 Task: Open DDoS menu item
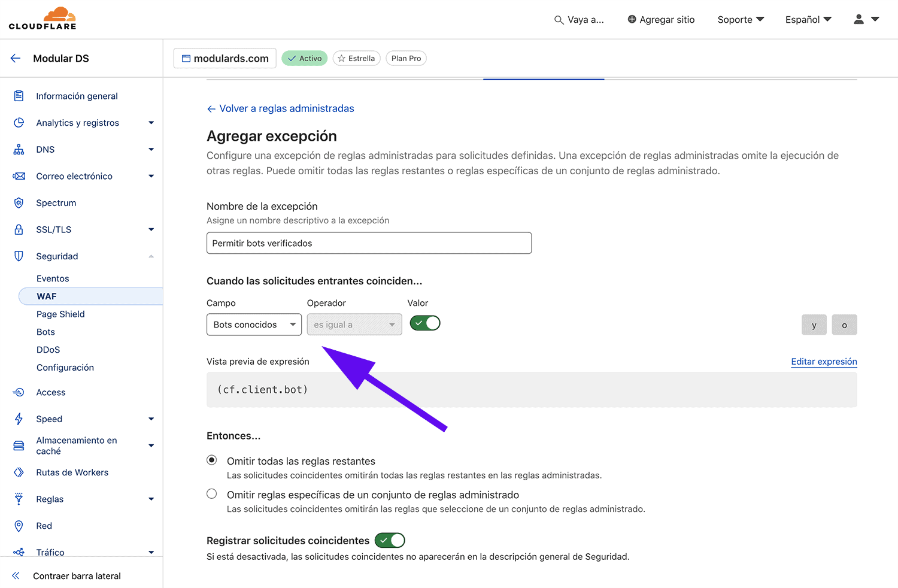pos(48,350)
